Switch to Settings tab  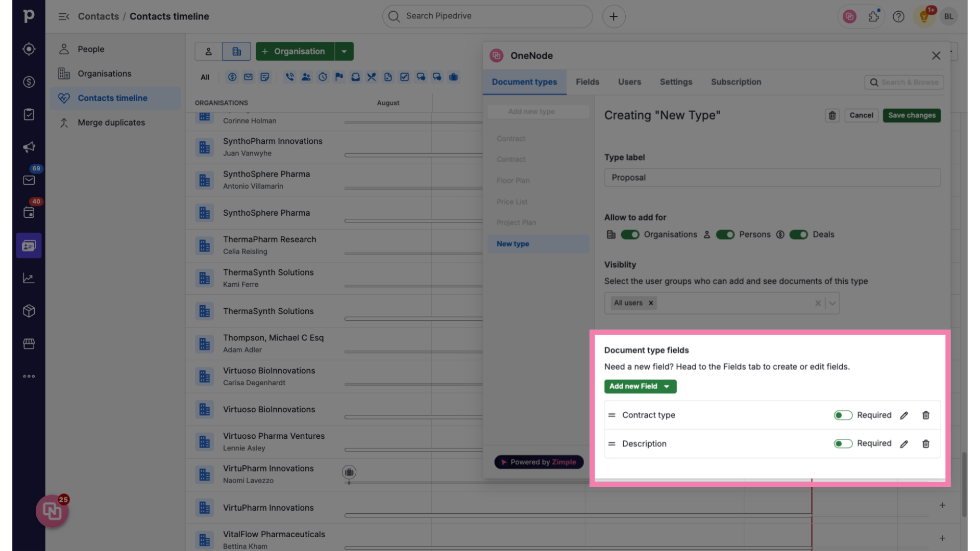676,82
